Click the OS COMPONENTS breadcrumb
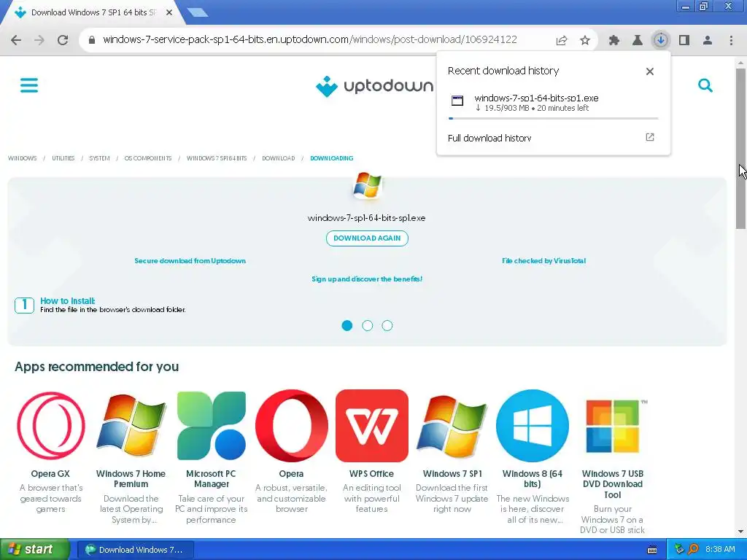 pos(148,158)
